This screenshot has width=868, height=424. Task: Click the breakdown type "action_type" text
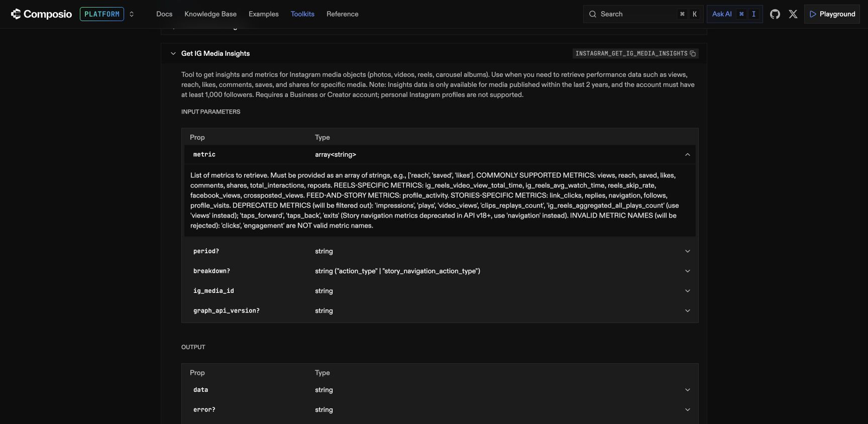tap(356, 271)
